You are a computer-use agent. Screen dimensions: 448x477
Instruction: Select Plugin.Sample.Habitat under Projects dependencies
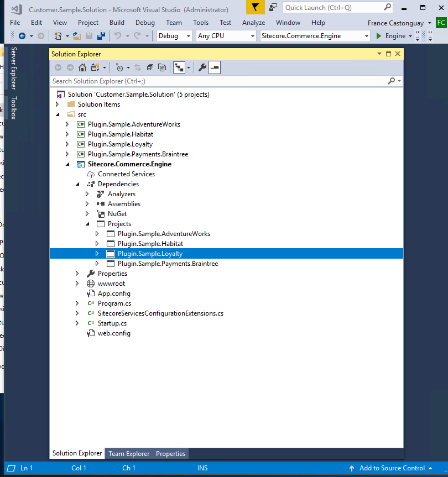(150, 244)
